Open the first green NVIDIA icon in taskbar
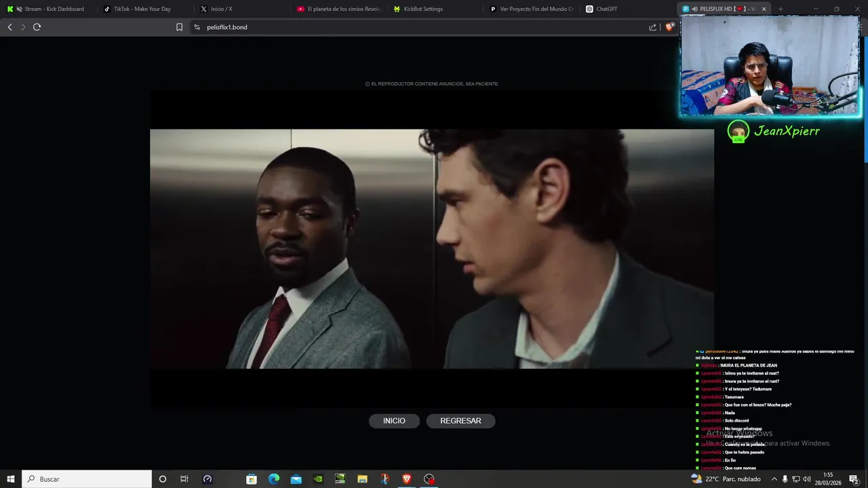 318,479
